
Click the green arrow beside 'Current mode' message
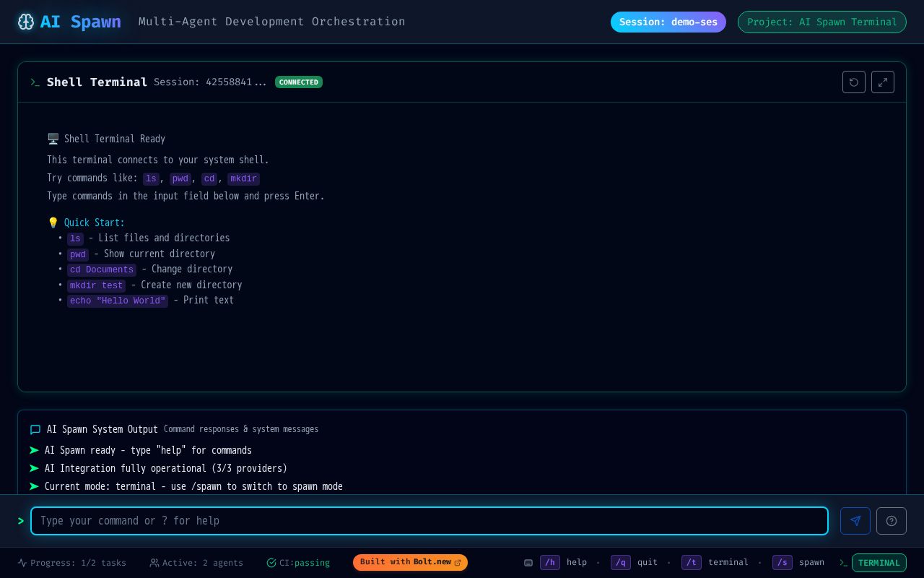click(34, 487)
